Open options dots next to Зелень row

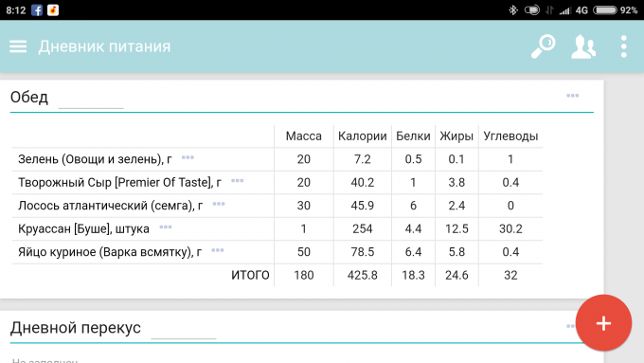pyautogui.click(x=188, y=157)
